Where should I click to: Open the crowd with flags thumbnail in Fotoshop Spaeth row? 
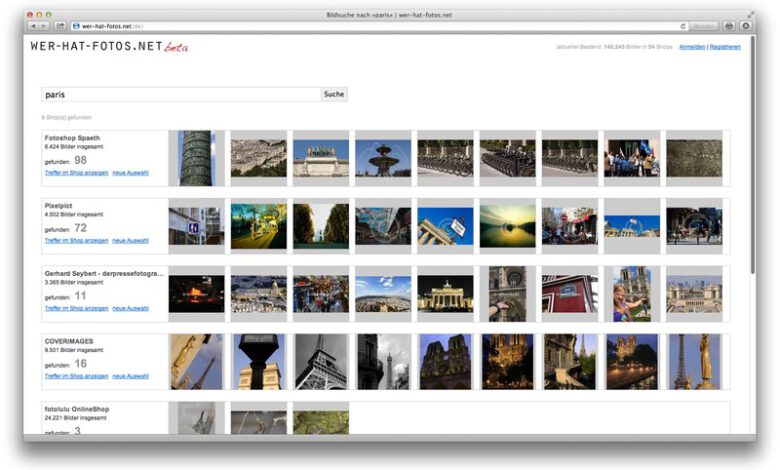click(632, 158)
